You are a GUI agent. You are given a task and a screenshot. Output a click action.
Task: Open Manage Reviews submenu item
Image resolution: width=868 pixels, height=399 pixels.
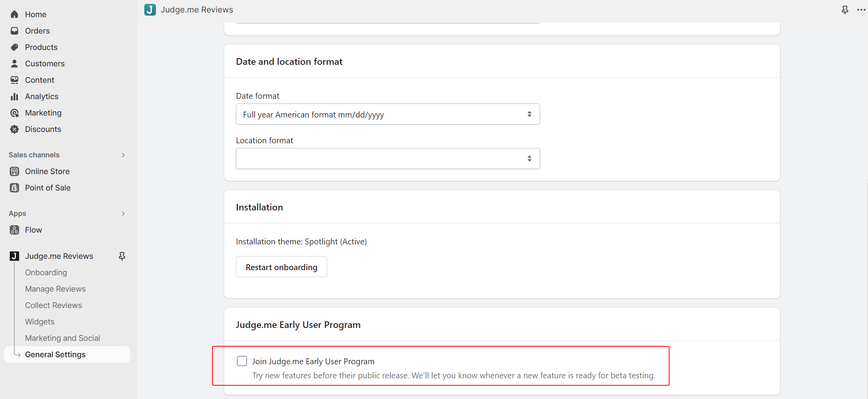(x=55, y=289)
